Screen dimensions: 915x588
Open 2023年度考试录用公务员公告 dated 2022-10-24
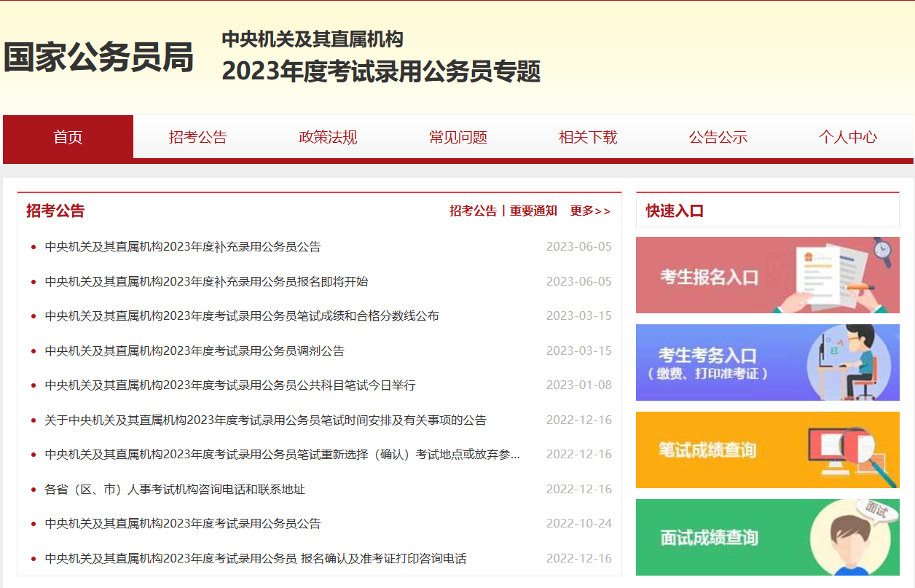click(183, 523)
